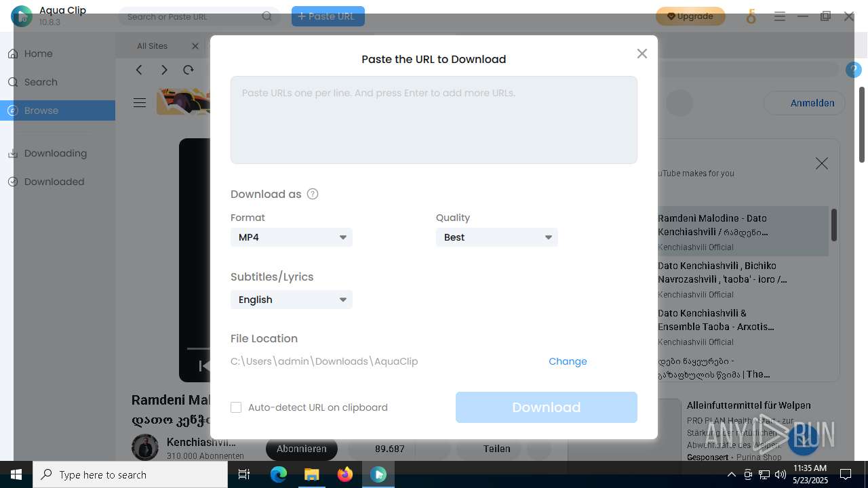Open Firefox from taskbar
This screenshot has width=868, height=488.
[345, 474]
